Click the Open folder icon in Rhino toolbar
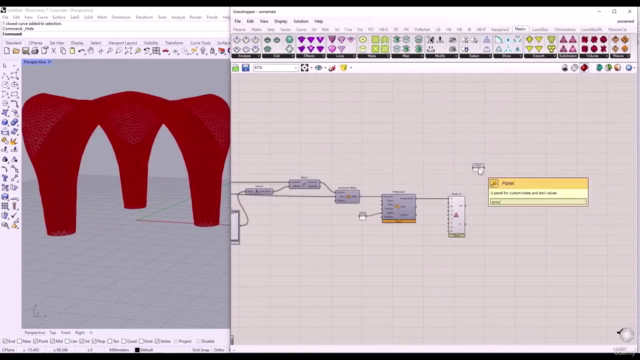The image size is (640, 360). 16,51
